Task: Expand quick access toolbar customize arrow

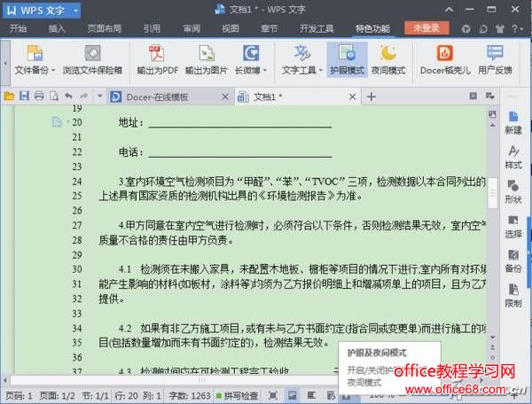Action: tap(99, 97)
